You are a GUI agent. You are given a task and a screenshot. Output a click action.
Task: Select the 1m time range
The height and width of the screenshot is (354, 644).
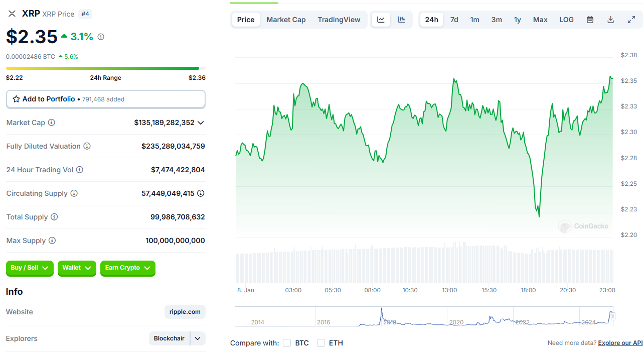[474, 20]
